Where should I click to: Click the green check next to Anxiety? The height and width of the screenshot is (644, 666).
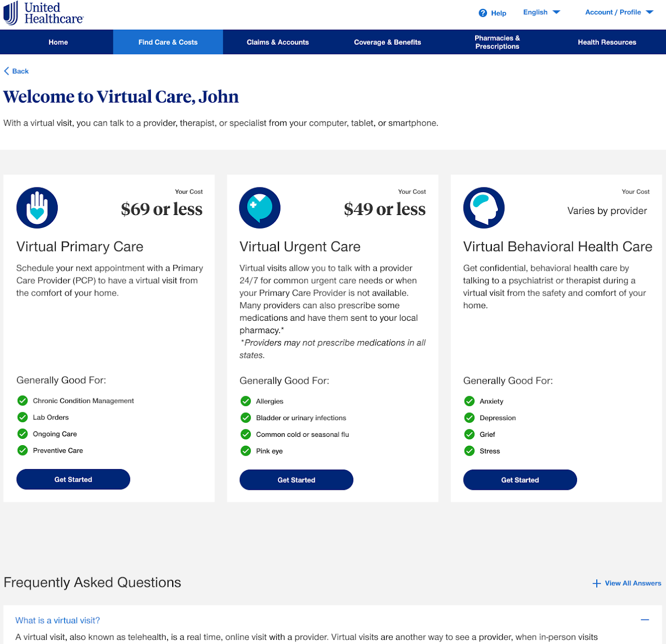click(469, 401)
